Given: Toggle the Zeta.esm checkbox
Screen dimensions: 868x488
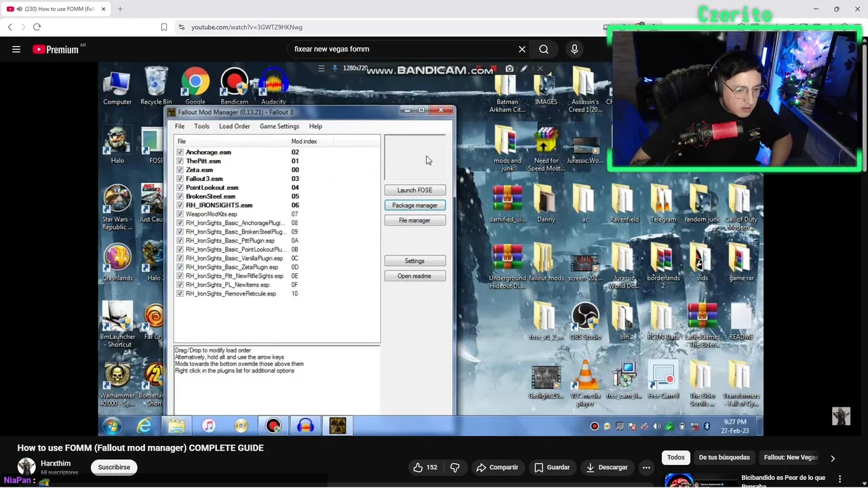Looking at the screenshot, I should coord(180,170).
